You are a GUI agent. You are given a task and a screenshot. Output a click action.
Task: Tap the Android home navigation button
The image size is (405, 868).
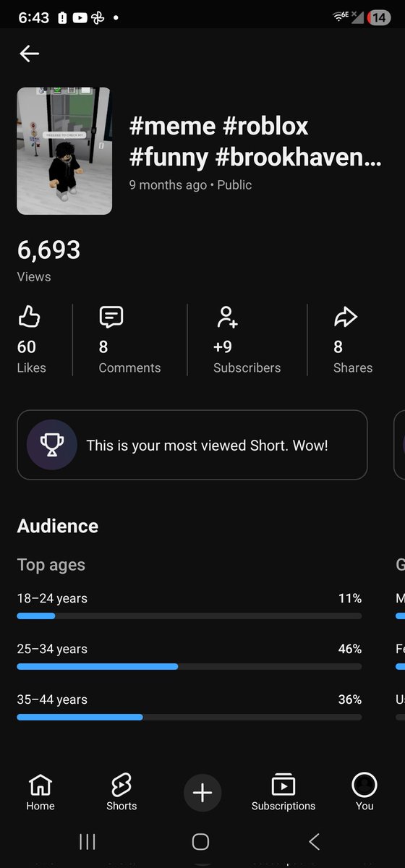click(x=200, y=841)
